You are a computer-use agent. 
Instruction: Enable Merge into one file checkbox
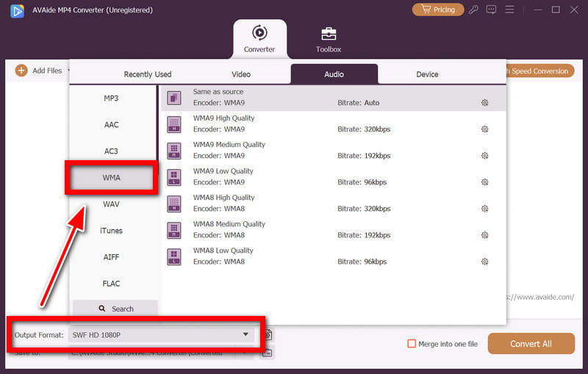coord(412,344)
